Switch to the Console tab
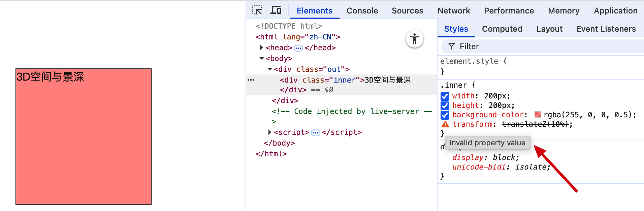Screen dimensions: 644x211 pos(362,11)
